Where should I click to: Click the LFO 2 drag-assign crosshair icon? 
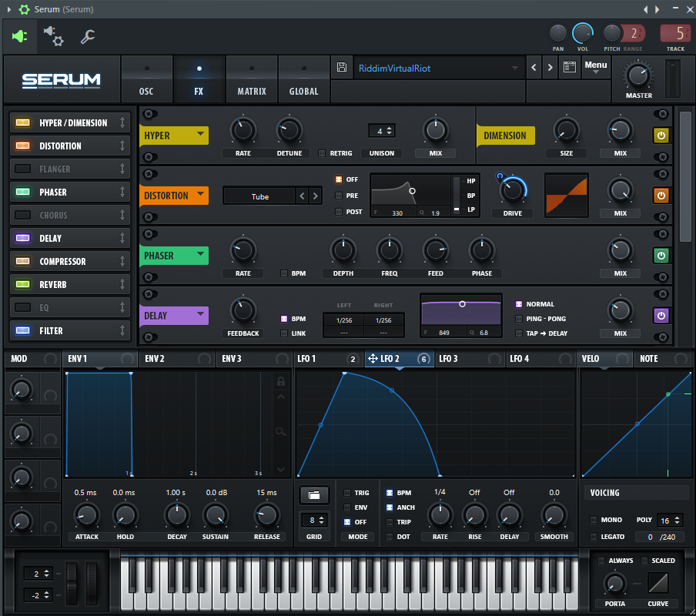373,359
